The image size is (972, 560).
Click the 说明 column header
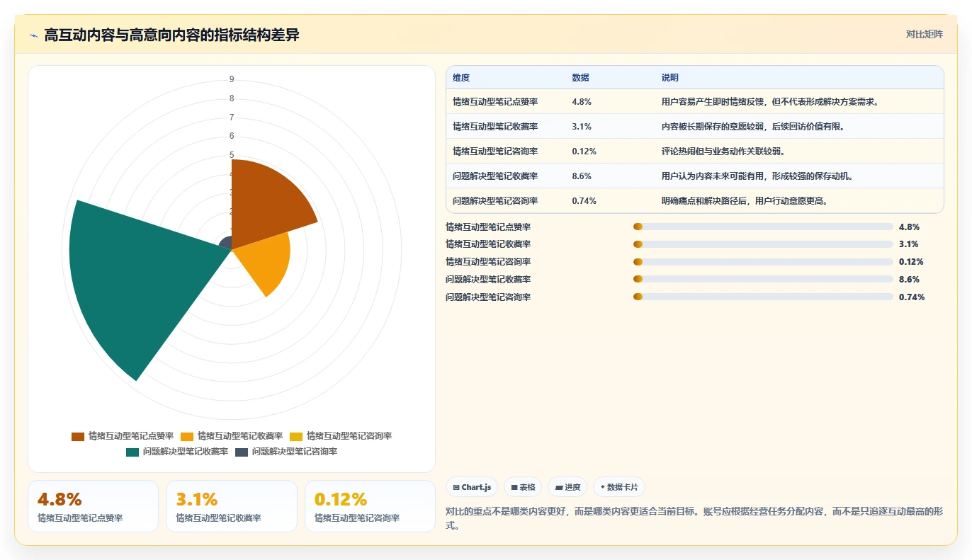tap(670, 78)
